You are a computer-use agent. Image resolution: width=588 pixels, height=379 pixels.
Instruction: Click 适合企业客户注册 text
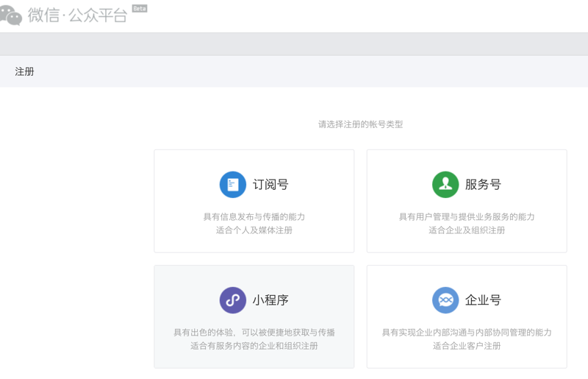tap(467, 346)
